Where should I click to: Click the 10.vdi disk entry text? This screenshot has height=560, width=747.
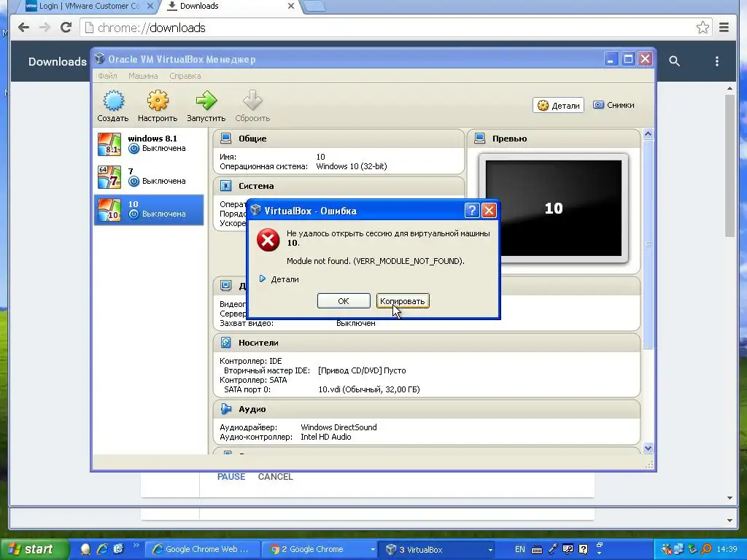(x=368, y=389)
